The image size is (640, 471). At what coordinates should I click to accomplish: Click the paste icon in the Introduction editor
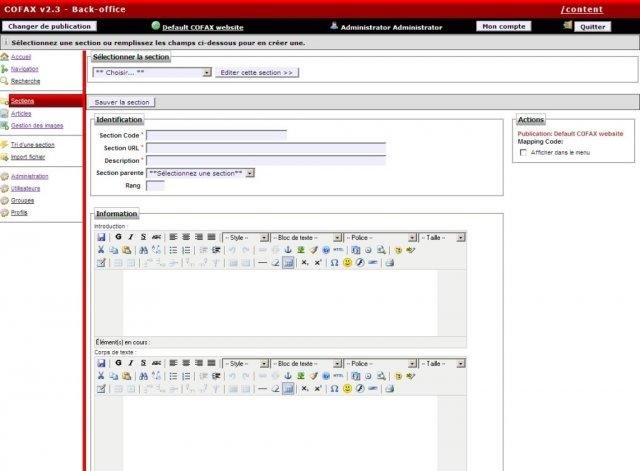(x=127, y=250)
